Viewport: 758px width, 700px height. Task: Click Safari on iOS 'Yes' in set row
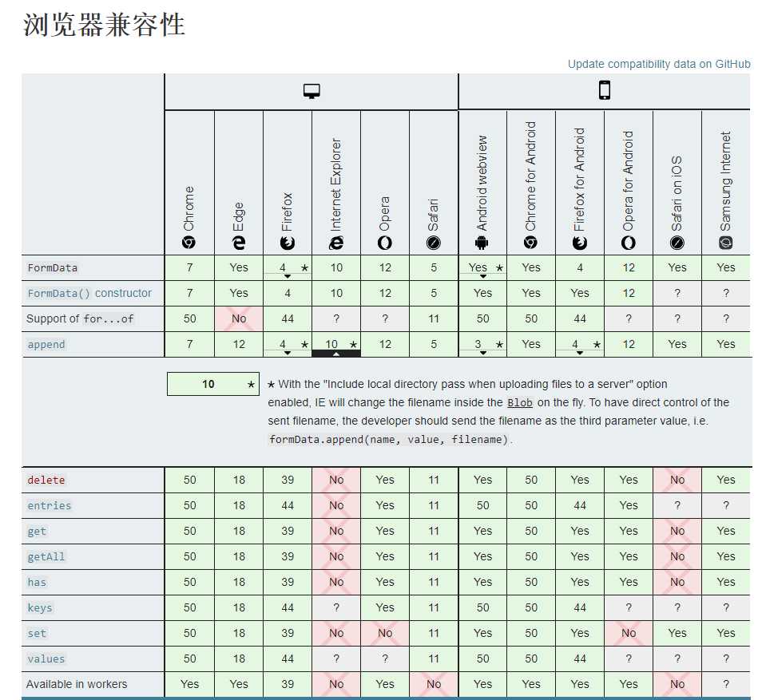click(x=677, y=633)
